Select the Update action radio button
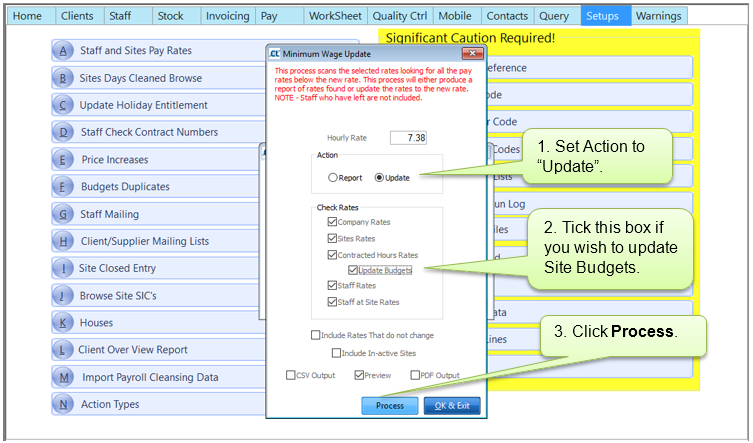 (379, 178)
